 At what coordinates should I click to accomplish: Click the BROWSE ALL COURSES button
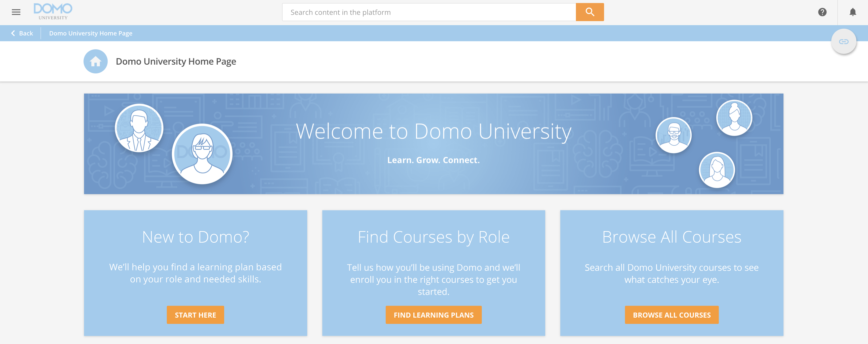672,315
